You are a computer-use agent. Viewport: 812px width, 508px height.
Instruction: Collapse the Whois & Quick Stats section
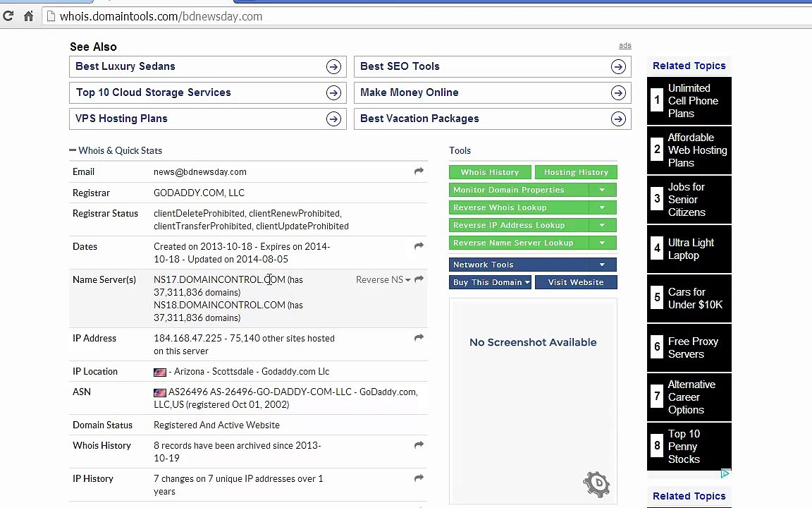[73, 150]
